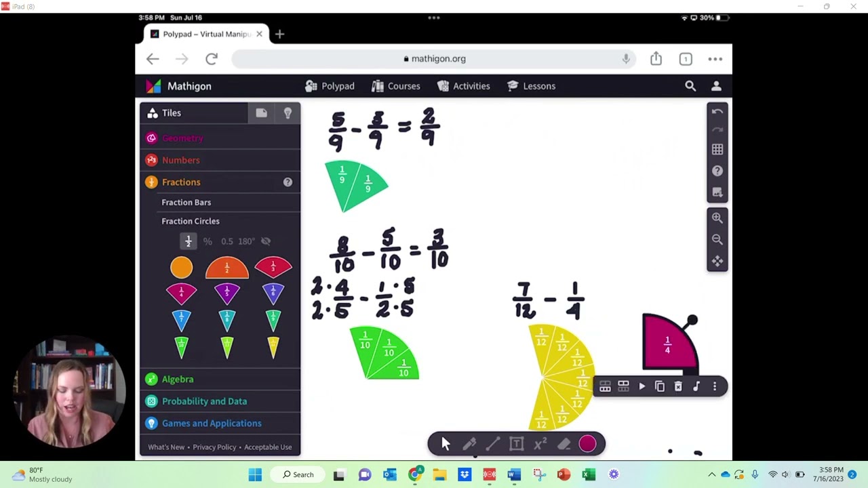Pick the 1/8 teal fraction tile
The height and width of the screenshot is (488, 868).
[x=227, y=320]
